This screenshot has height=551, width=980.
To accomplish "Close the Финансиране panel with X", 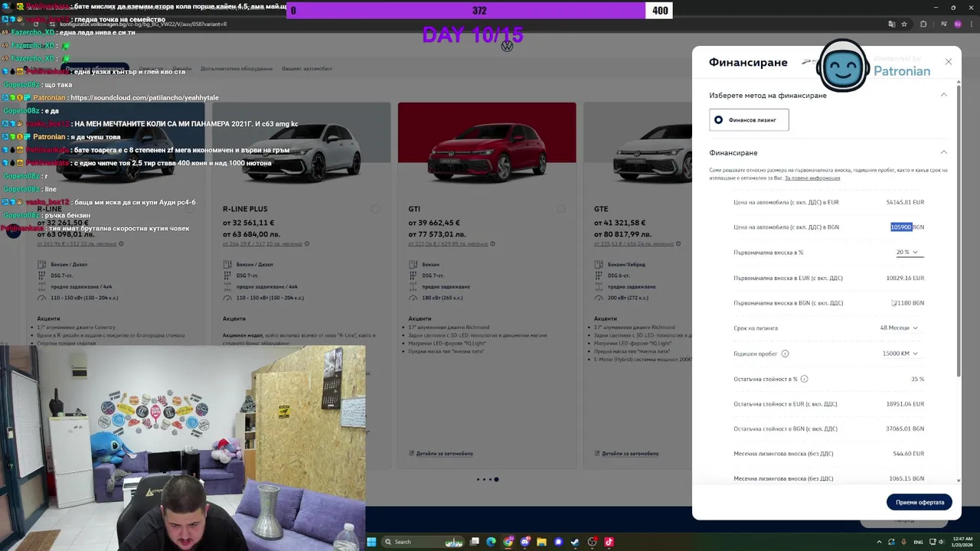I will coord(948,61).
